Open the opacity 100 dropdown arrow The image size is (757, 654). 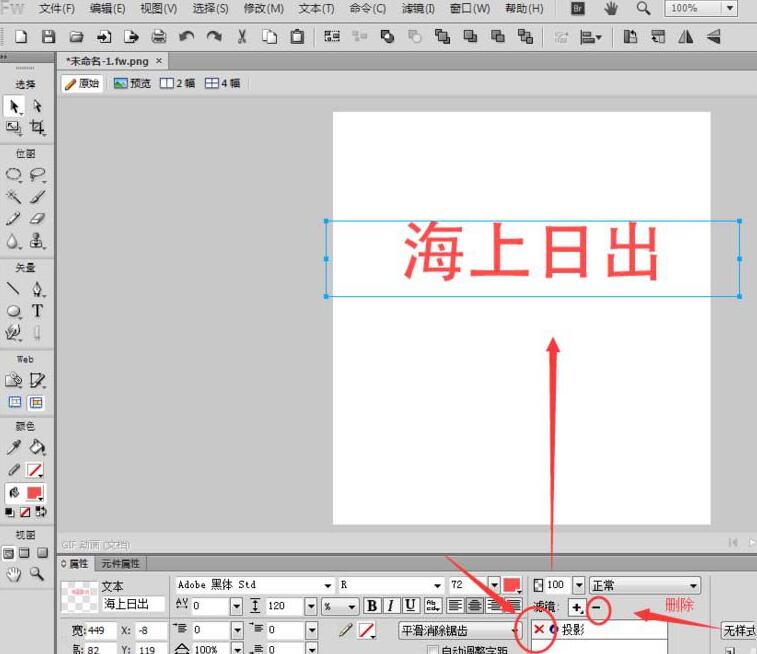pyautogui.click(x=579, y=585)
